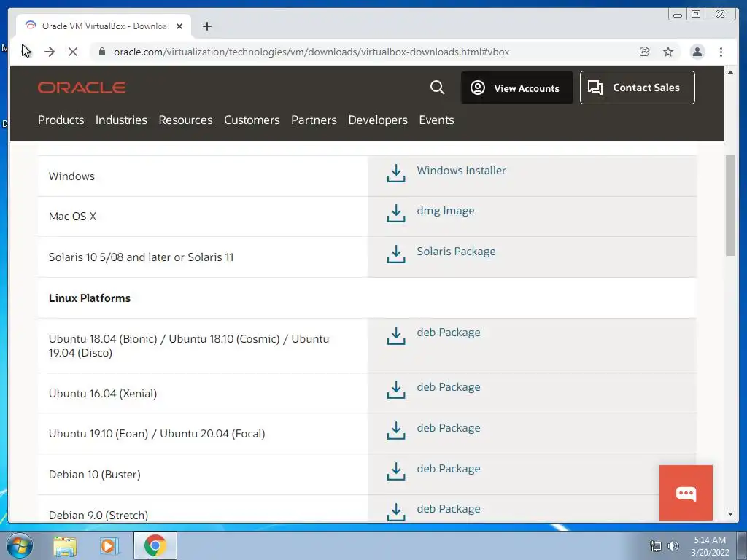Stop page loading with the X button
The image size is (747, 560).
click(73, 52)
